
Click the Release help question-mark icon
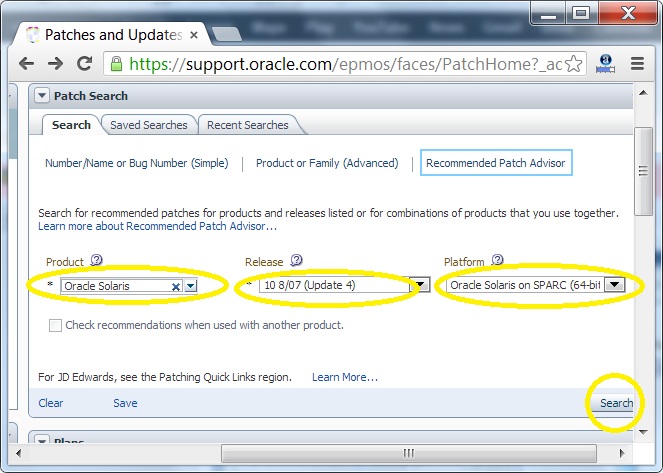[296, 260]
